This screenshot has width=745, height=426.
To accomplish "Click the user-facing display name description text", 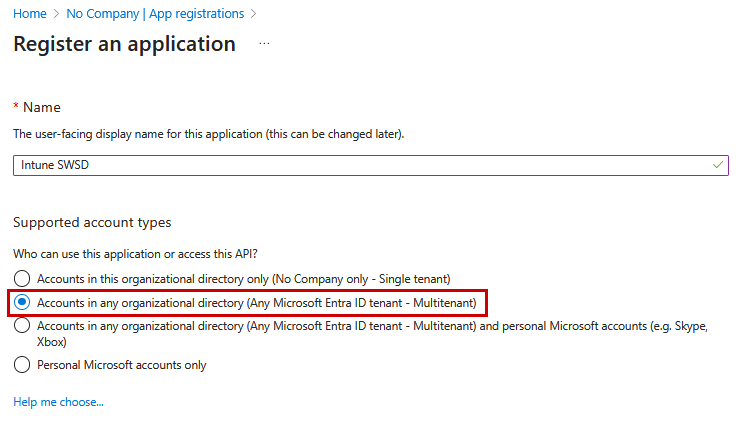I will point(209,134).
